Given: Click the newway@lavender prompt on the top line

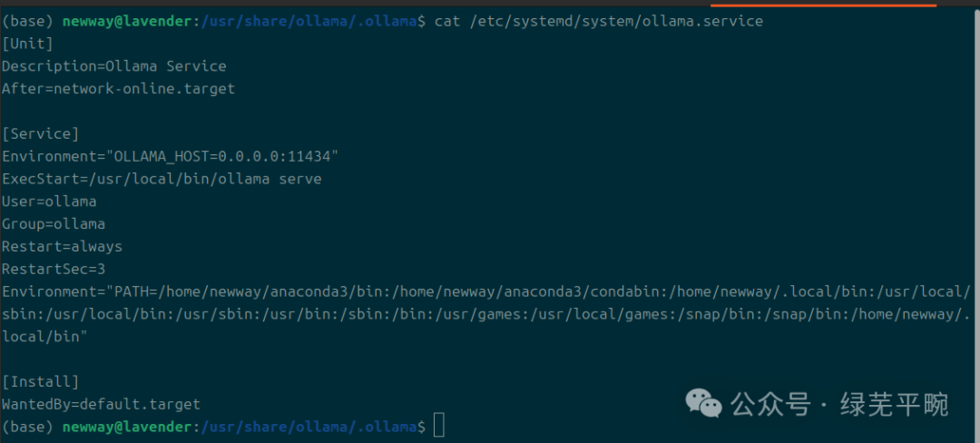Looking at the screenshot, I should [128, 21].
